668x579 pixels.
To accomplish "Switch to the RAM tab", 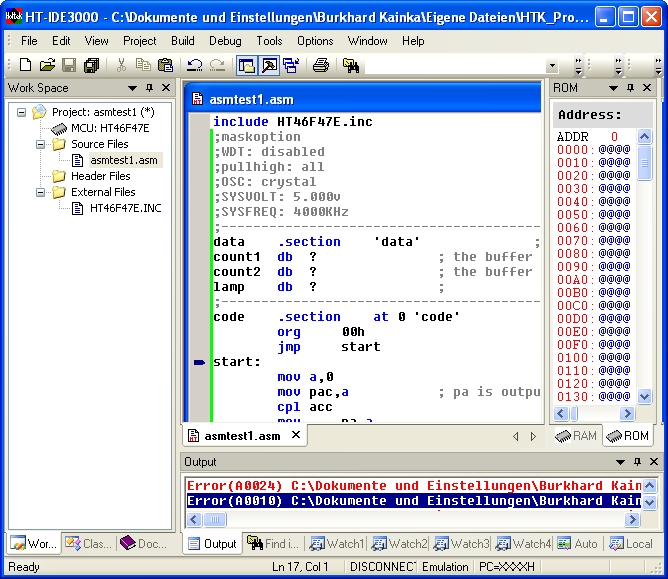I will [577, 436].
